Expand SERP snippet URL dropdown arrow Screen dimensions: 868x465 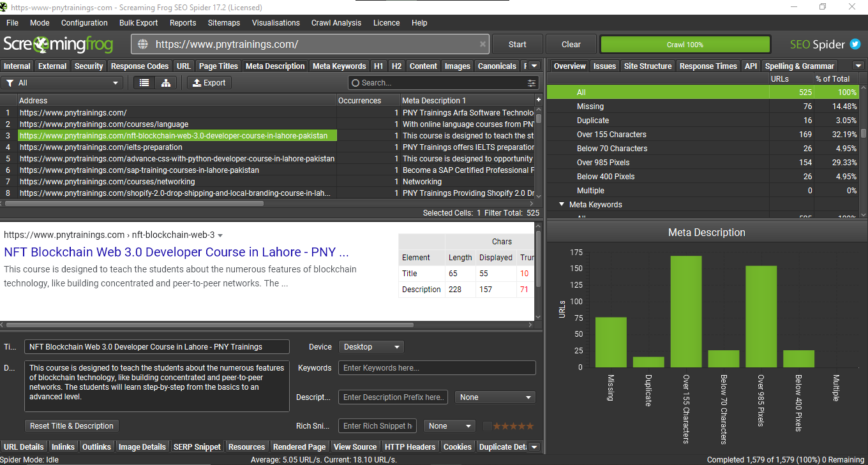pyautogui.click(x=220, y=235)
